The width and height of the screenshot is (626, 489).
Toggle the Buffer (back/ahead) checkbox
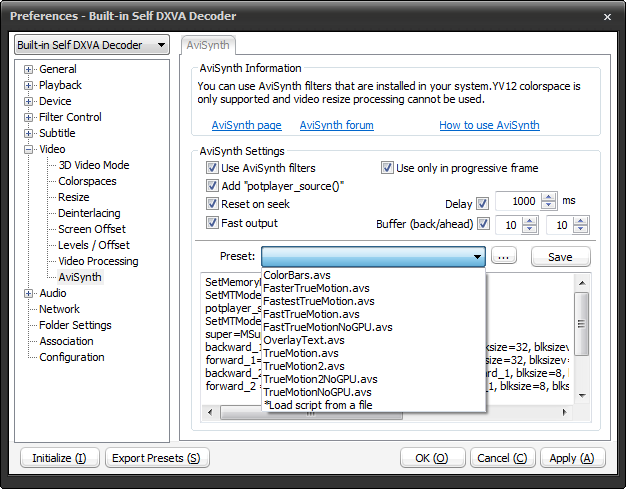(483, 224)
